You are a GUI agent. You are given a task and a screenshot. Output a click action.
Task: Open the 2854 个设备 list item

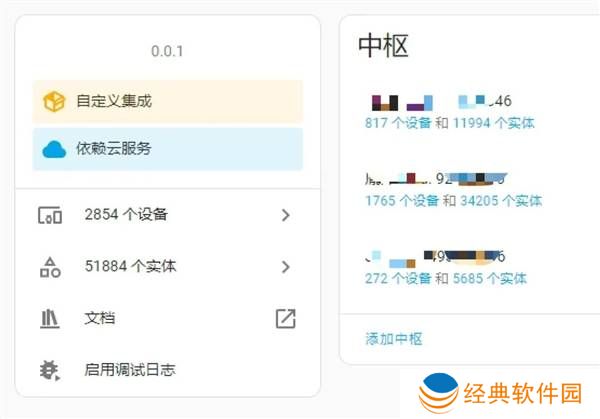pyautogui.click(x=126, y=215)
